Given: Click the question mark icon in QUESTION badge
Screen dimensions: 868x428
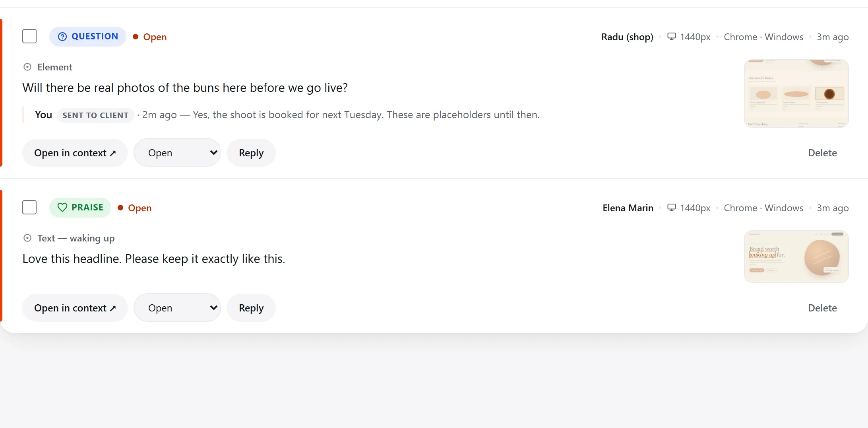Looking at the screenshot, I should pos(62,37).
